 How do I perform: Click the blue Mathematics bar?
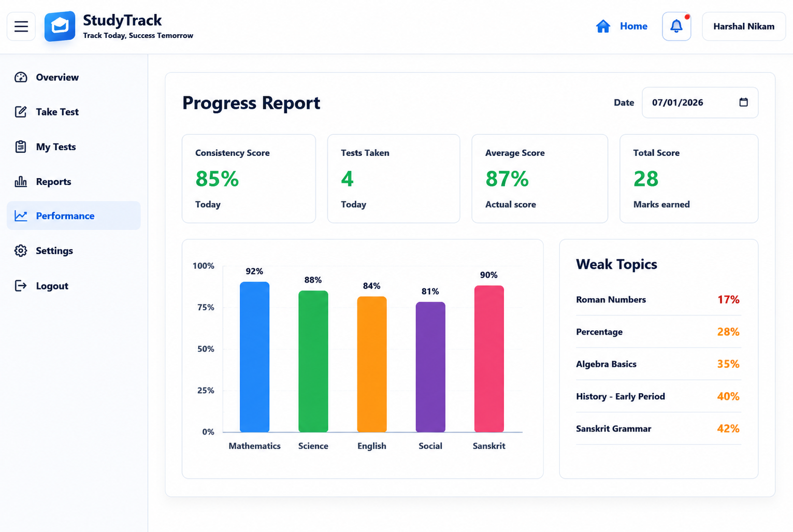[254, 357]
